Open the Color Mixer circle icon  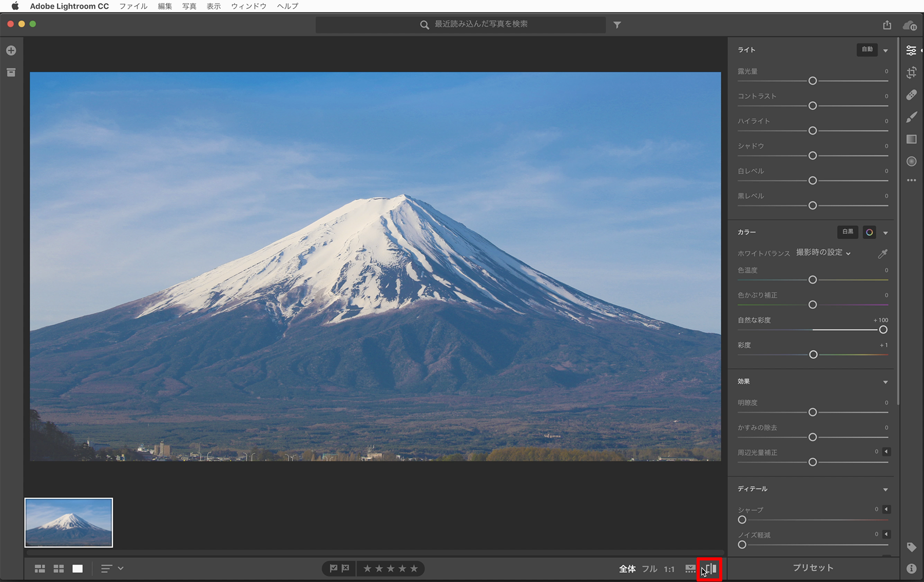[x=869, y=232]
